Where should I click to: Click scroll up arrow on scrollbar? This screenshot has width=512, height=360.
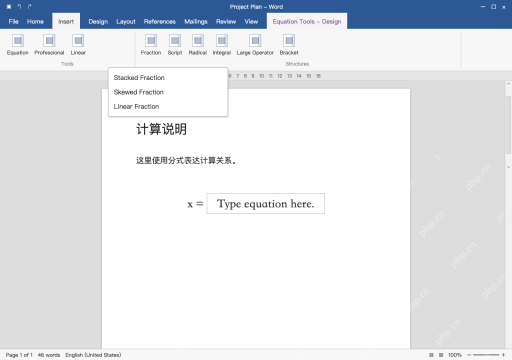pyautogui.click(x=508, y=84)
